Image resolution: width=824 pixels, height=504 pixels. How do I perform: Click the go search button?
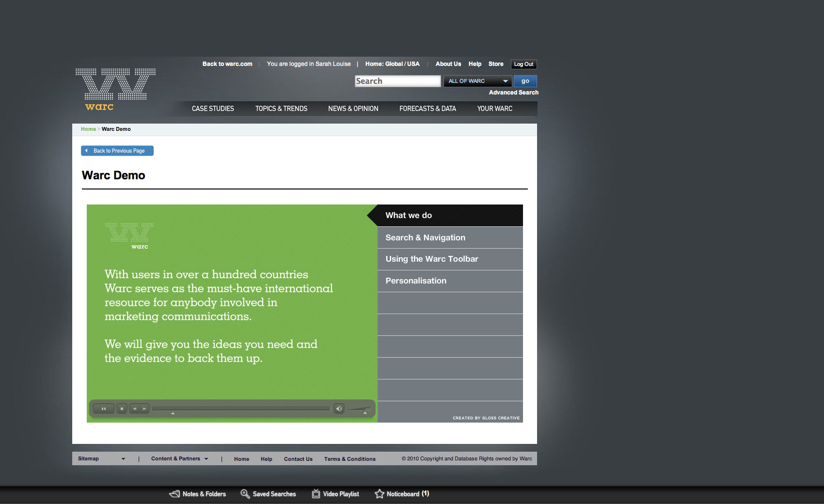[x=525, y=81]
